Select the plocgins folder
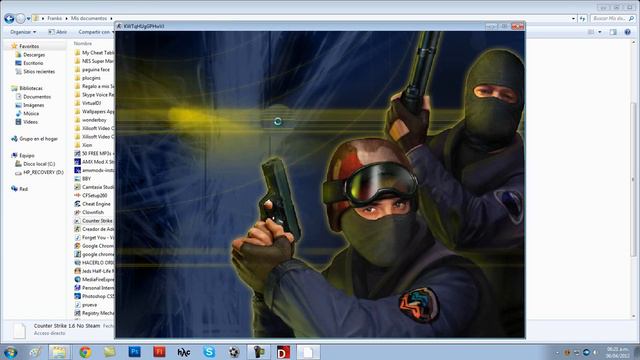This screenshot has height=360, width=640. coord(91,78)
